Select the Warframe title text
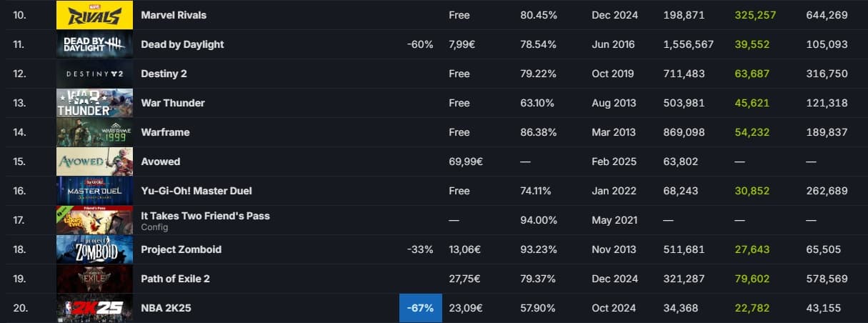 (164, 132)
